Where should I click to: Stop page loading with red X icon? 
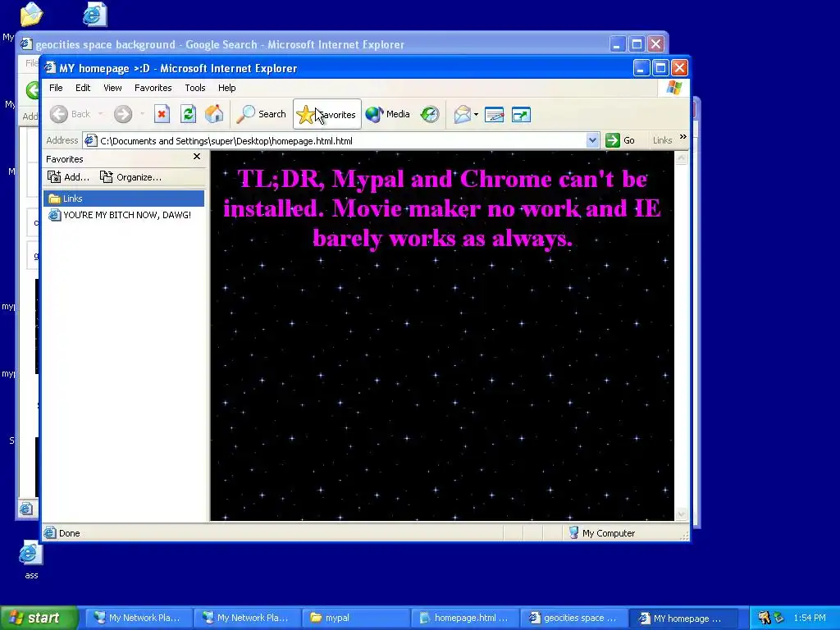(x=162, y=114)
